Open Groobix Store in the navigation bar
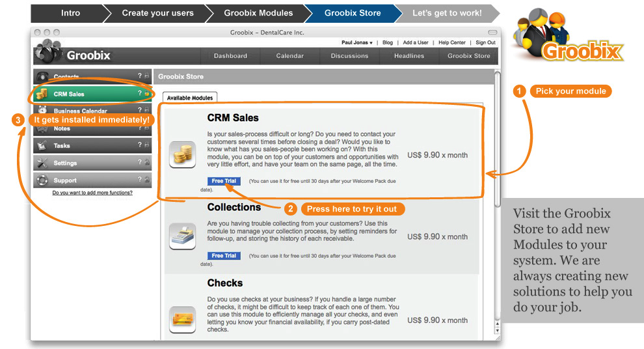Image resolution: width=644 pixels, height=349 pixels. click(468, 56)
